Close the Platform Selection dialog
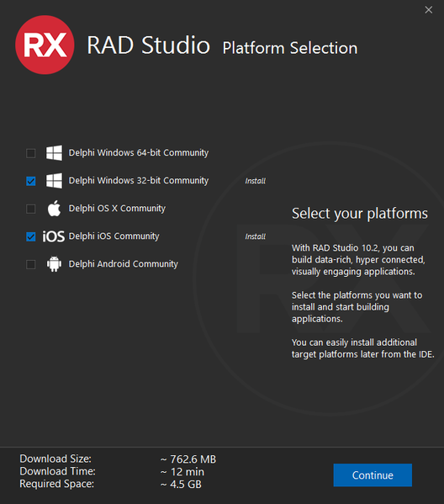Image resolution: width=444 pixels, height=504 pixels. [x=429, y=10]
